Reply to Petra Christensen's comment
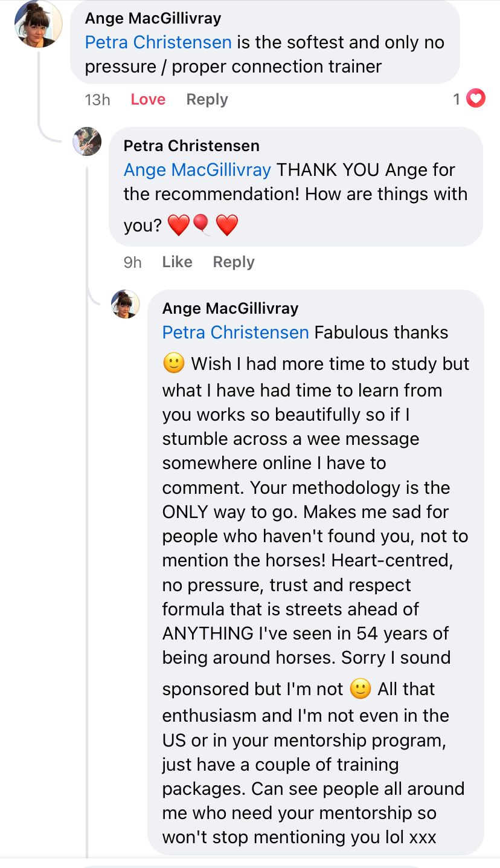This screenshot has height=868, width=500. pyautogui.click(x=234, y=262)
